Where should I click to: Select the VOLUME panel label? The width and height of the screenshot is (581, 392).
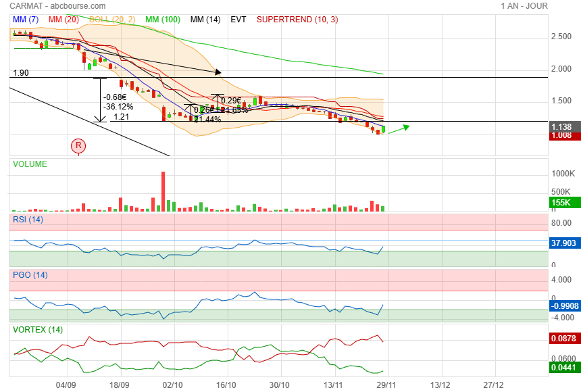30,164
